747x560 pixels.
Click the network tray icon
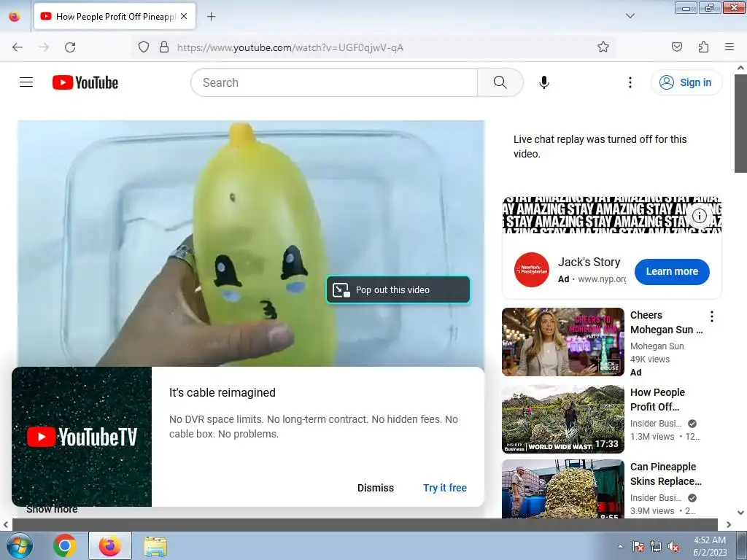(656, 546)
